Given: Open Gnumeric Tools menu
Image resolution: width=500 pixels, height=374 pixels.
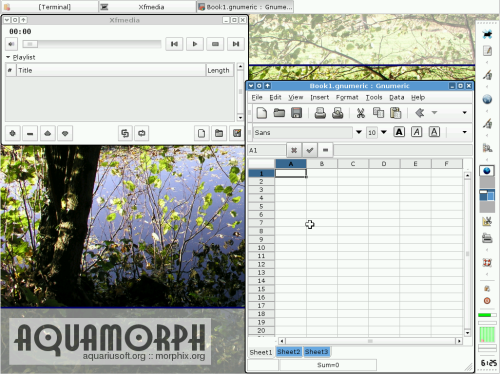Looking at the screenshot, I should (374, 97).
